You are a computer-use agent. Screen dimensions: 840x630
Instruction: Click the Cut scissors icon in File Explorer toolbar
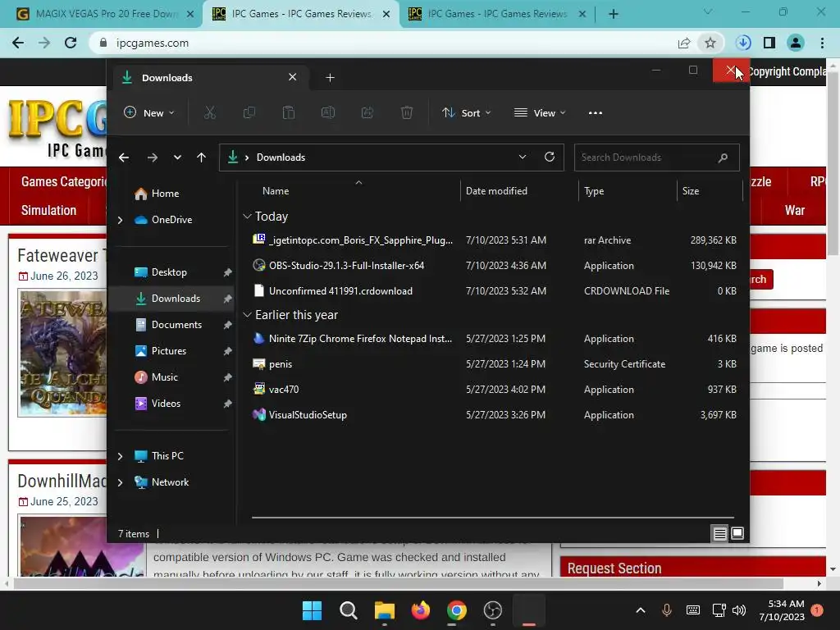(x=209, y=112)
